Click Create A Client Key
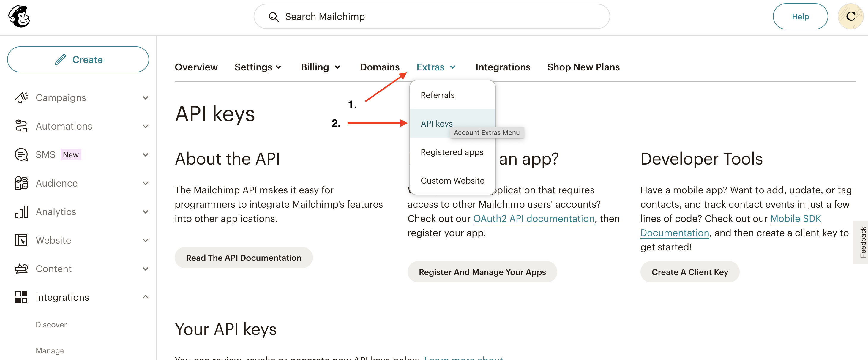 click(689, 272)
